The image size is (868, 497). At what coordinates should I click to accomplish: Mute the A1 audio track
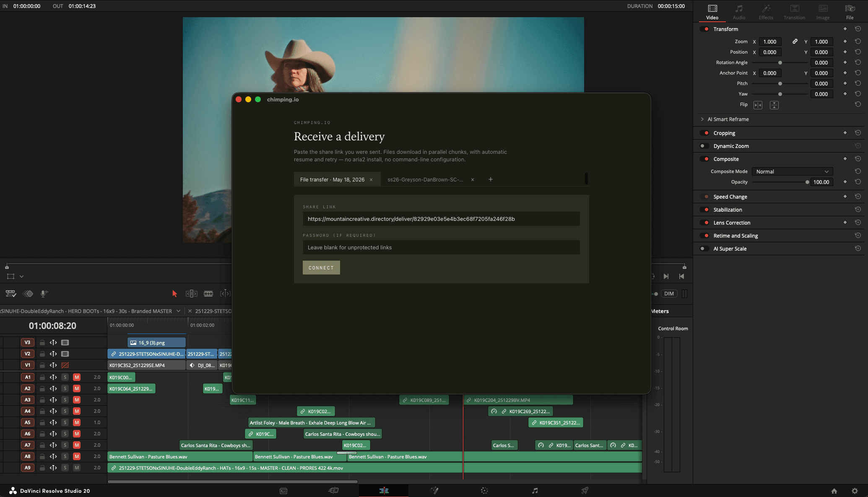tap(77, 377)
